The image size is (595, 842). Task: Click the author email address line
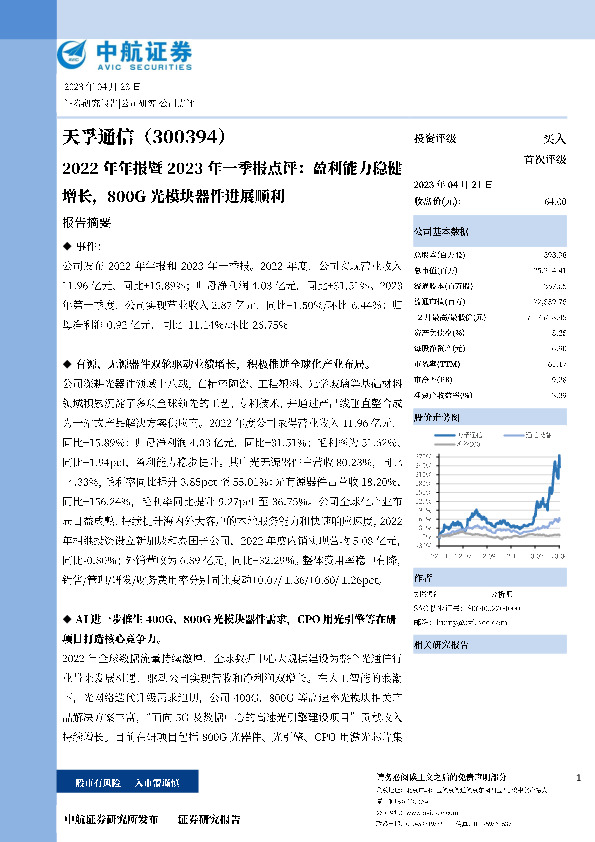pyautogui.click(x=460, y=622)
